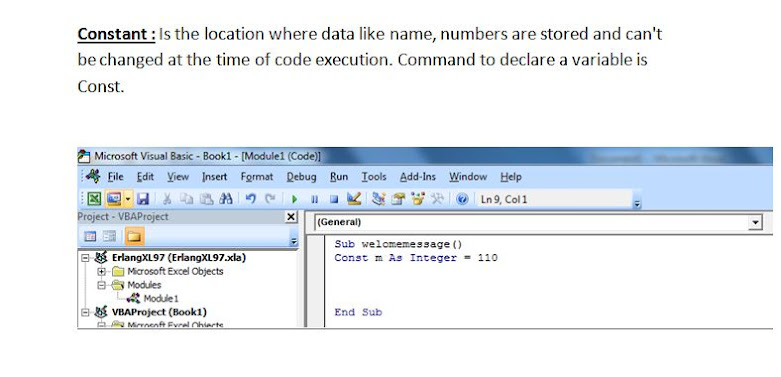Click the 'End Sub' code line
Viewport: 781px width, 377px height.
click(358, 312)
